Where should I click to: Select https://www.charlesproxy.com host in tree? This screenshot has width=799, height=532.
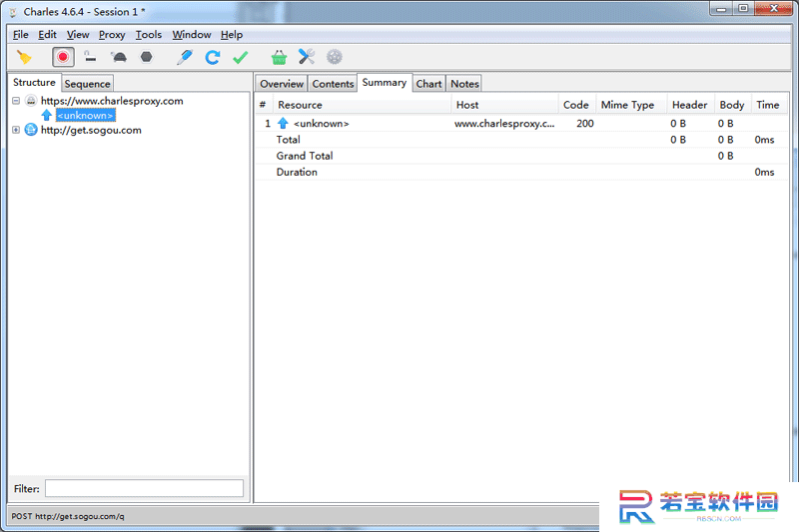point(112,101)
